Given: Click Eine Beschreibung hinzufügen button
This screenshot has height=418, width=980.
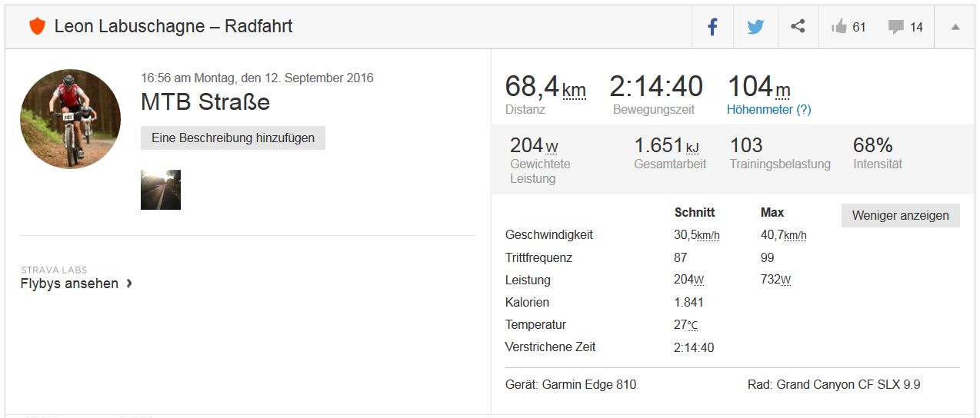Looking at the screenshot, I should 233,138.
